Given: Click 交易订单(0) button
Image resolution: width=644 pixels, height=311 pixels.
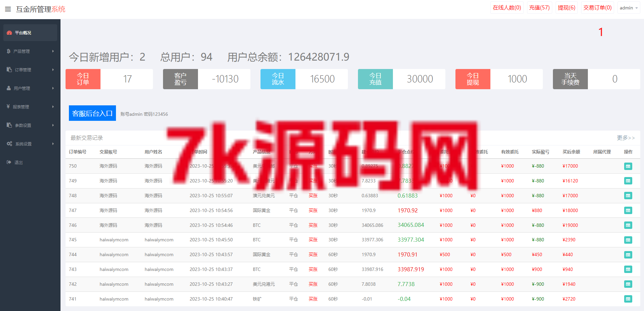Looking at the screenshot, I should (x=597, y=8).
